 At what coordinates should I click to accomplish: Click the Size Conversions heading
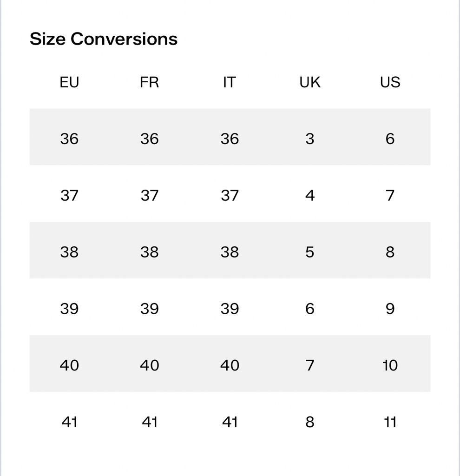[x=103, y=39]
